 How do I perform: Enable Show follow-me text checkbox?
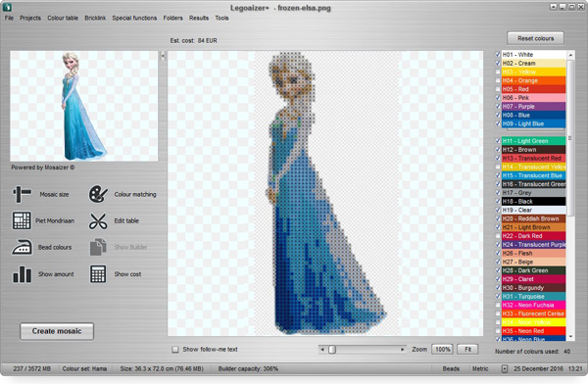pos(175,350)
